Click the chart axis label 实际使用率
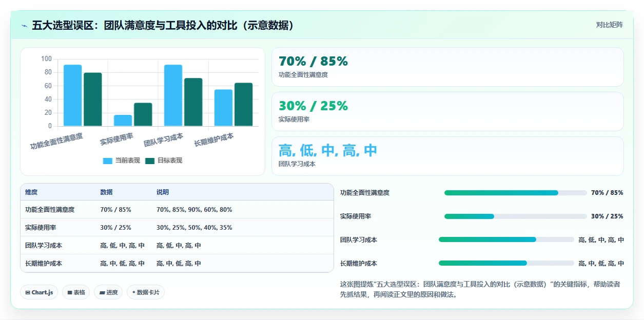 [x=117, y=140]
